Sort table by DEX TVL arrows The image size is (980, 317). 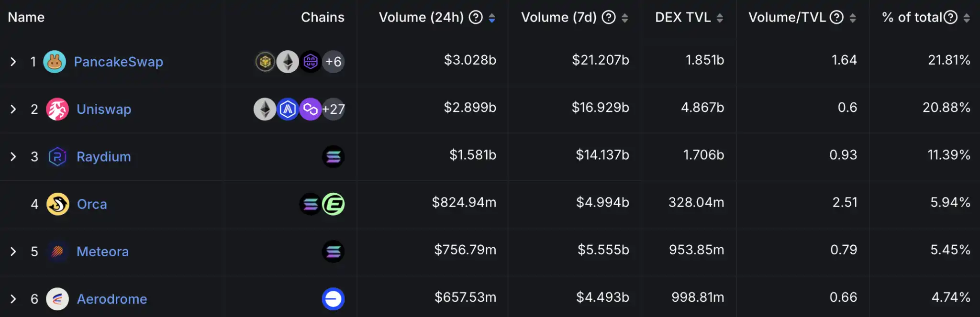[720, 18]
